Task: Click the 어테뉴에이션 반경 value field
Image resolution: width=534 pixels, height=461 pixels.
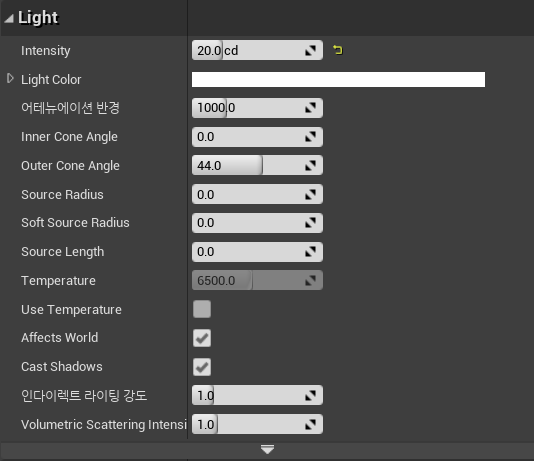Action: click(x=257, y=108)
